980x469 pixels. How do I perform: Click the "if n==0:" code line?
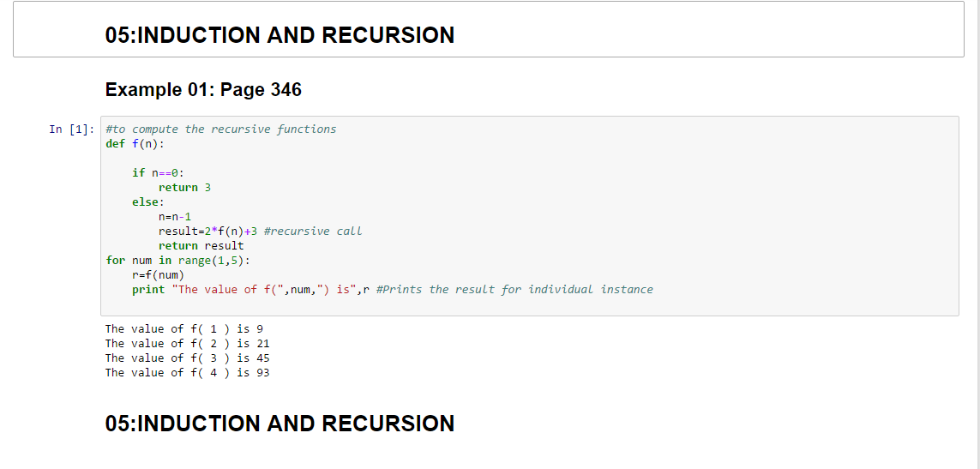158,172
